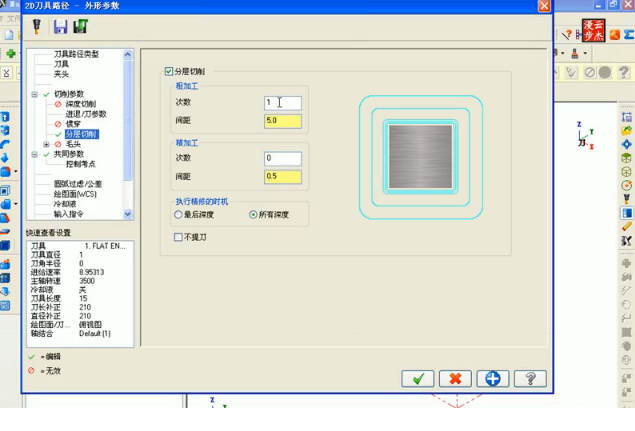
Task: Click the green checkmark OK button
Action: pos(418,379)
